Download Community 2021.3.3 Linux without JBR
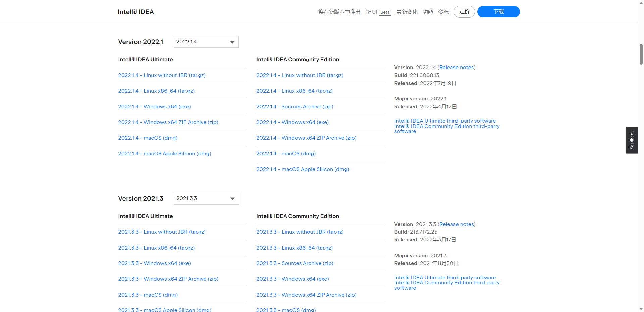Screen dimensions: 644x312 300,232
